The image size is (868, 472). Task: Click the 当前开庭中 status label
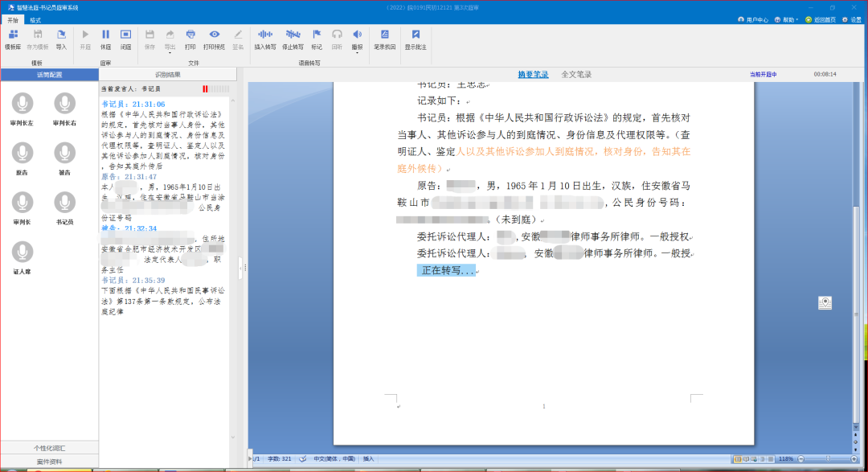tap(763, 74)
